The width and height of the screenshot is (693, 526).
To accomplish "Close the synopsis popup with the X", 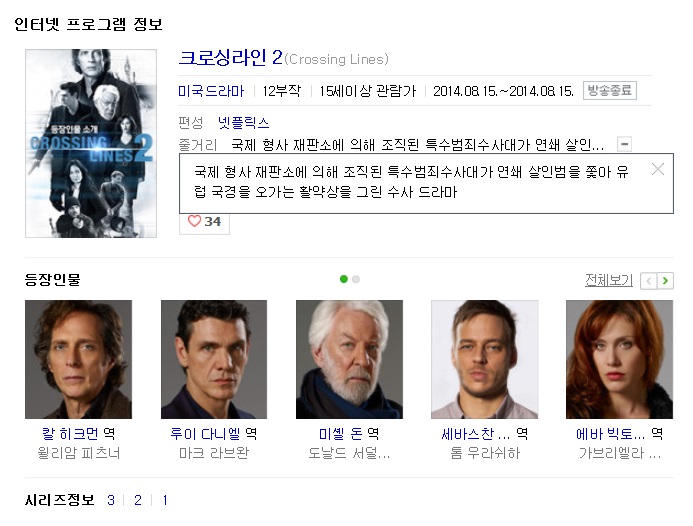I will click(658, 169).
